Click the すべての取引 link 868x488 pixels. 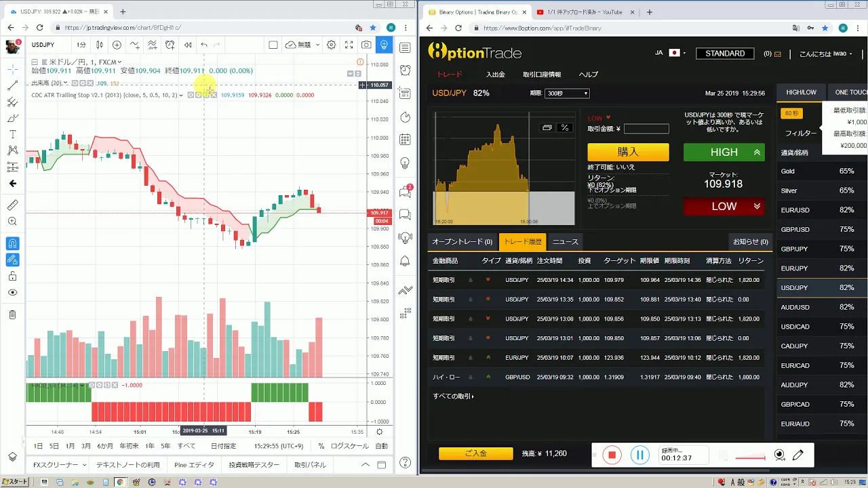point(454,396)
